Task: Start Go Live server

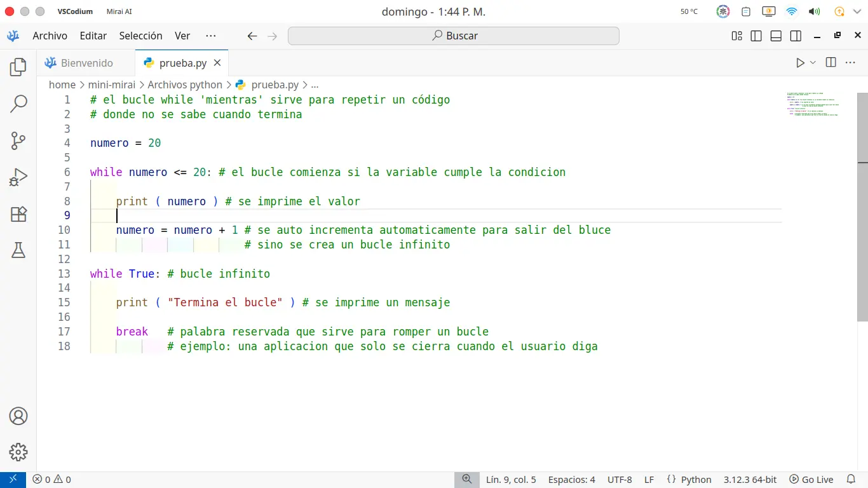Action: click(811, 480)
